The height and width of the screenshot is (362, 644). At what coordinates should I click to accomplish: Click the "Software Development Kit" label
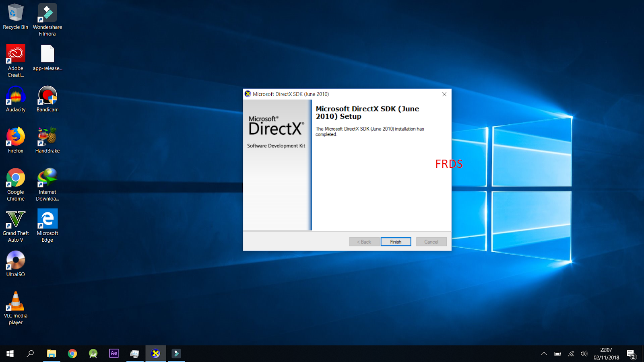[276, 146]
